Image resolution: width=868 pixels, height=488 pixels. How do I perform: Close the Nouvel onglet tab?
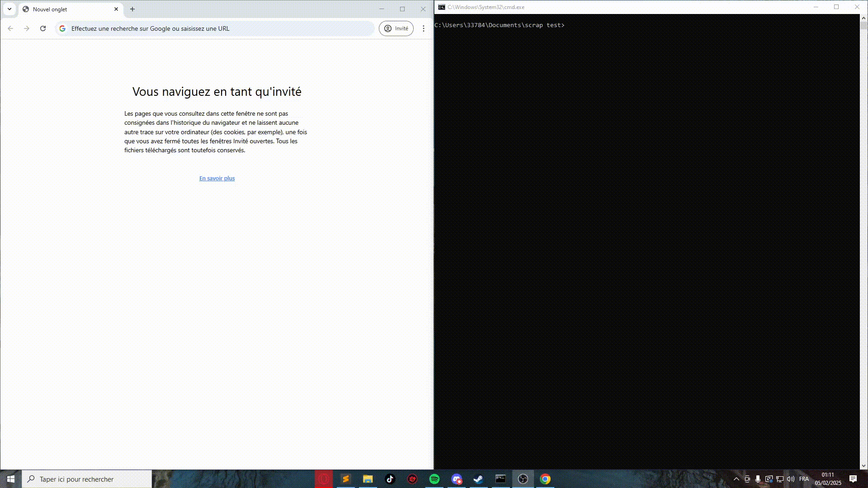coord(116,9)
